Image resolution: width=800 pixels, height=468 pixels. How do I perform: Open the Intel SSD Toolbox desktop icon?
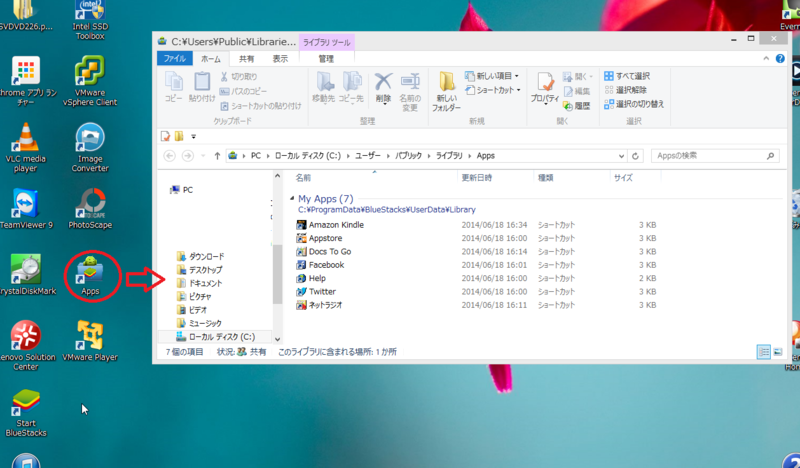(x=90, y=20)
